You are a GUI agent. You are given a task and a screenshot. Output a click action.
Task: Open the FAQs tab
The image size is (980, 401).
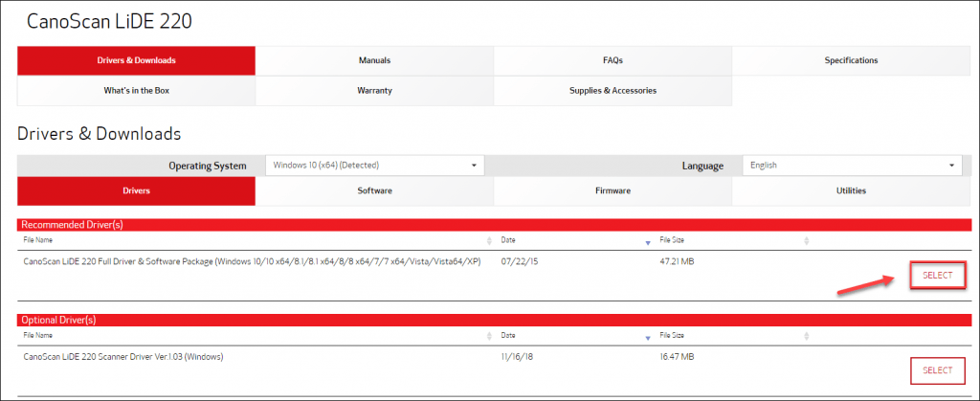(x=612, y=60)
